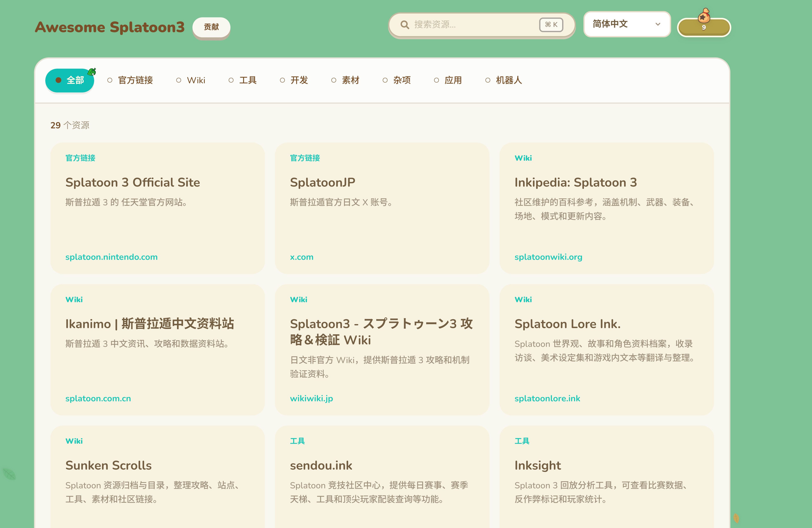Select the 开发 category filter

pyautogui.click(x=294, y=80)
